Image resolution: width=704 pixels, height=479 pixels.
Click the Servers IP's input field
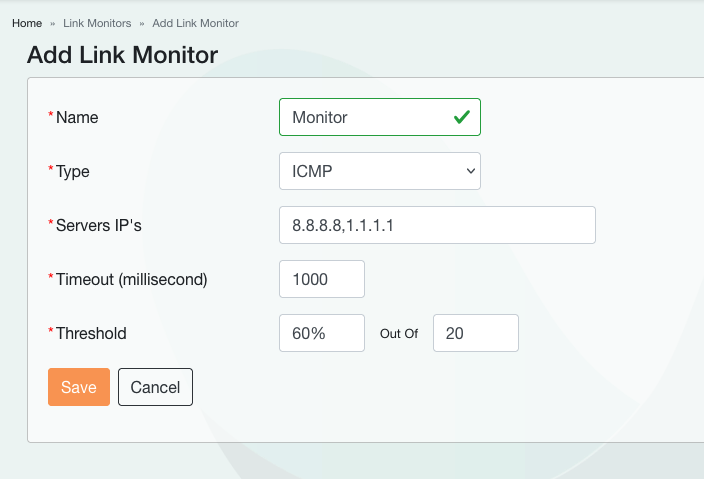[437, 225]
